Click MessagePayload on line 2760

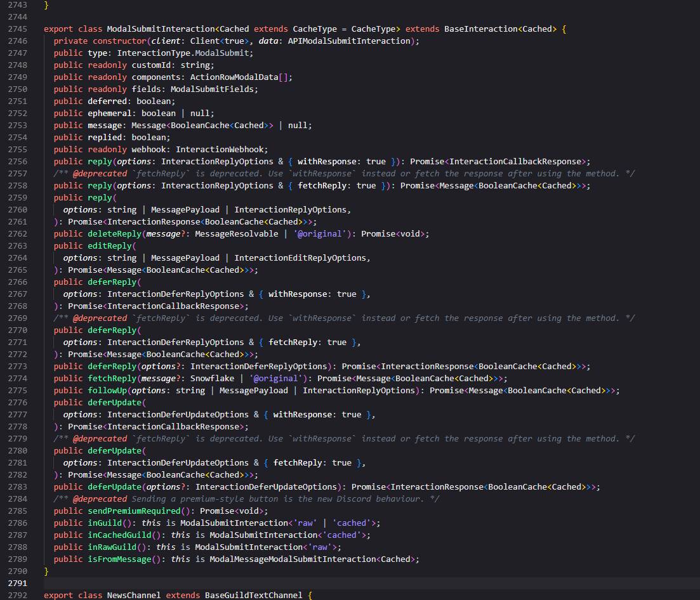coord(185,210)
